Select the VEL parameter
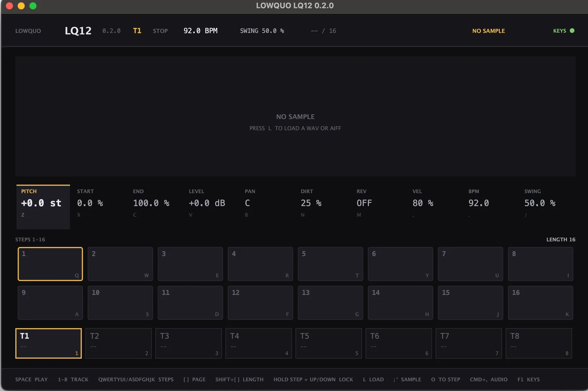Image resolution: width=588 pixels, height=391 pixels. [434, 207]
